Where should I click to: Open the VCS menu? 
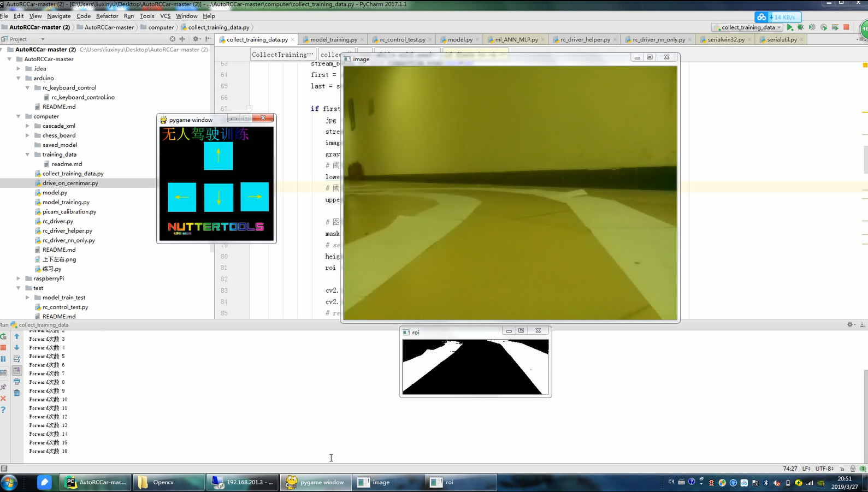(x=166, y=16)
